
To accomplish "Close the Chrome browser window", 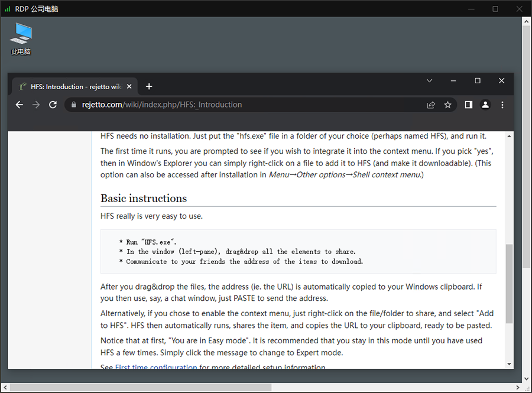I will [501, 81].
